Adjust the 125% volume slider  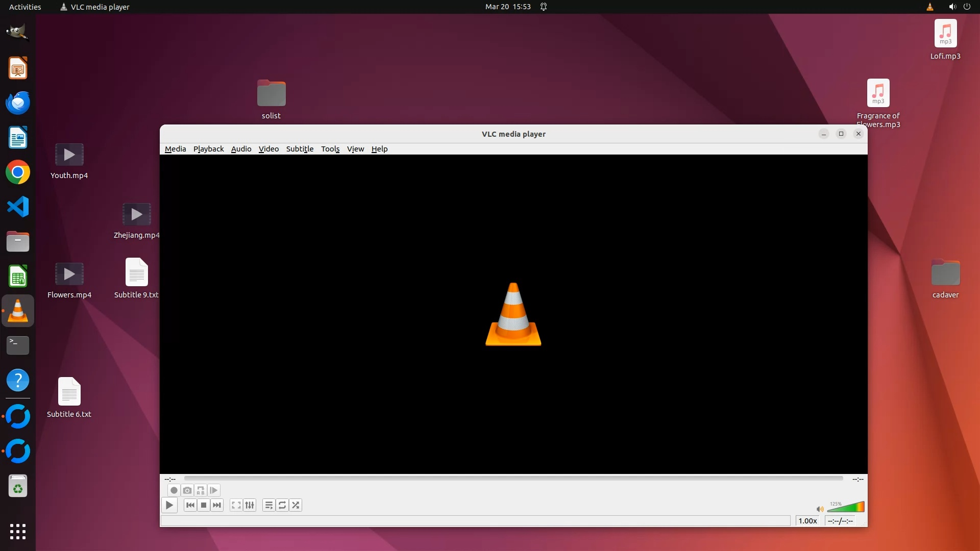point(846,507)
